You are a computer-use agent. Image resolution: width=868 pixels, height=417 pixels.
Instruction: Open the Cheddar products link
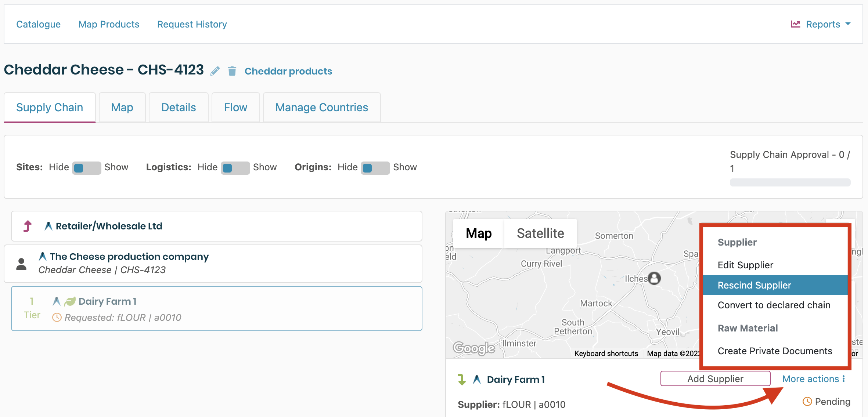click(288, 71)
